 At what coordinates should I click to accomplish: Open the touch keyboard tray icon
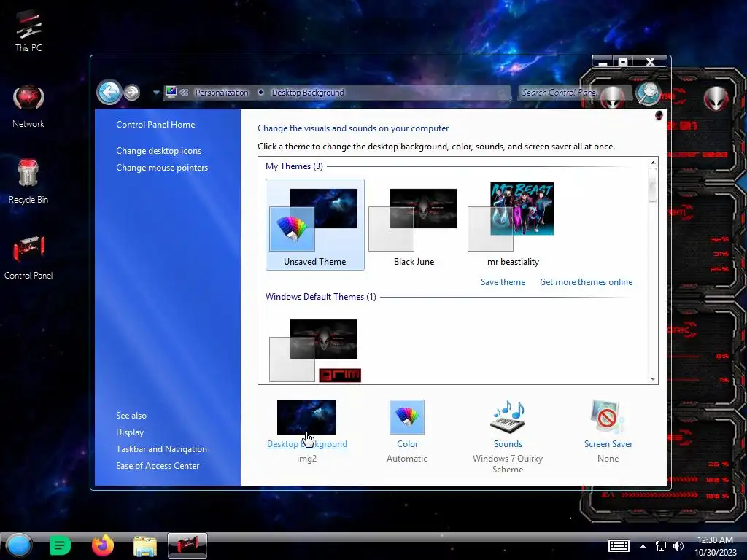click(619, 545)
